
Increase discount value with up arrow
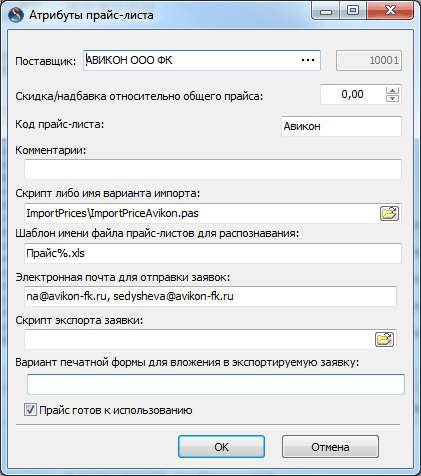pos(393,91)
